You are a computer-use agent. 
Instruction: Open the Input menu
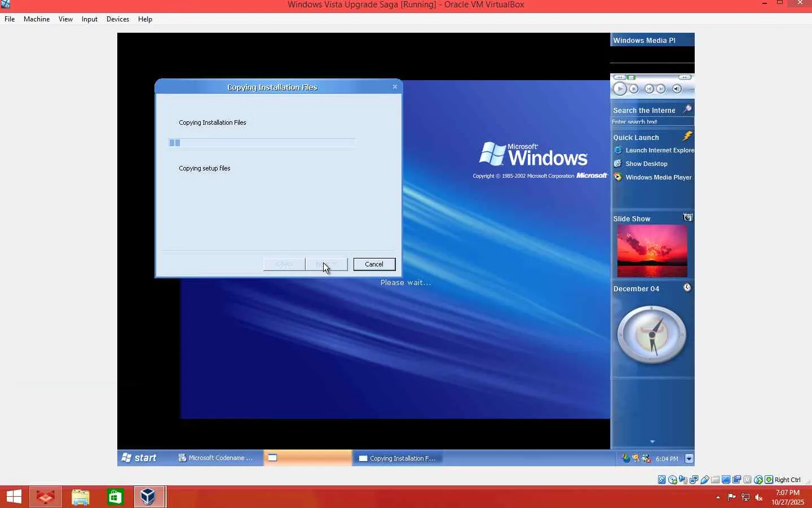[89, 19]
